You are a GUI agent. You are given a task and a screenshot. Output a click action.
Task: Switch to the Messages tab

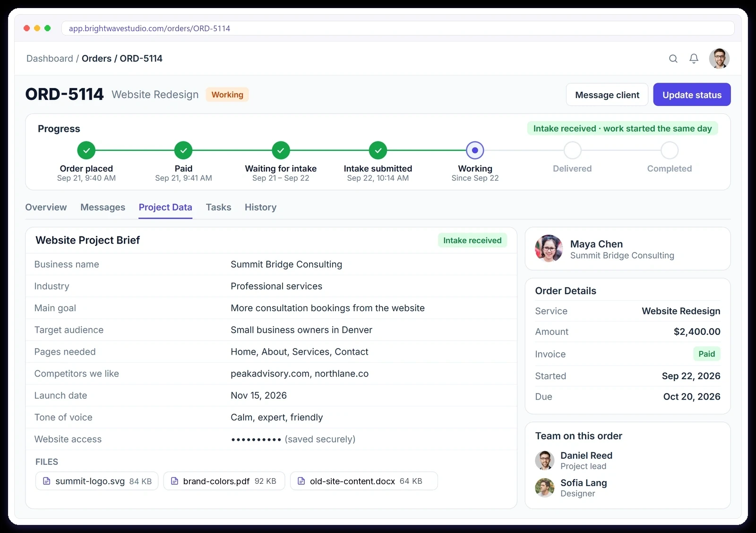(x=103, y=207)
